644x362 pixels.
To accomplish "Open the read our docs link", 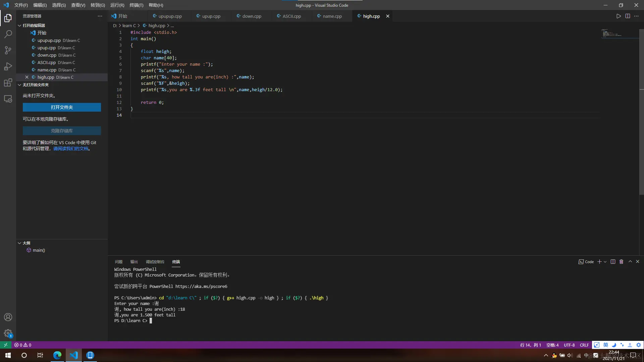I will (x=71, y=148).
